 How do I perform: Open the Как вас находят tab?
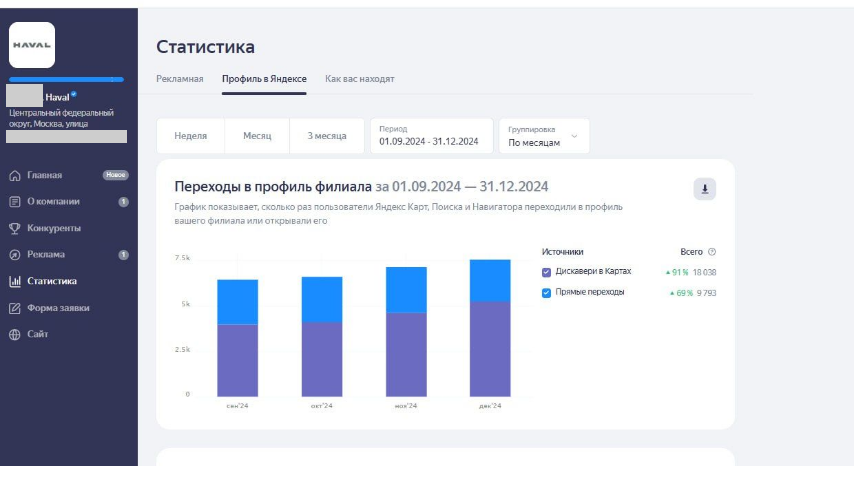coord(360,79)
